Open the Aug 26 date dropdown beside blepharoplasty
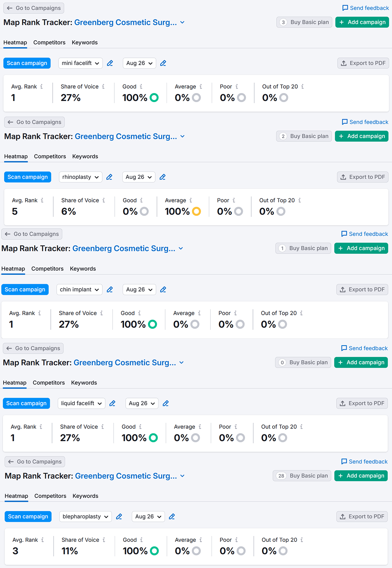Image resolution: width=392 pixels, height=568 pixels. coord(148,516)
